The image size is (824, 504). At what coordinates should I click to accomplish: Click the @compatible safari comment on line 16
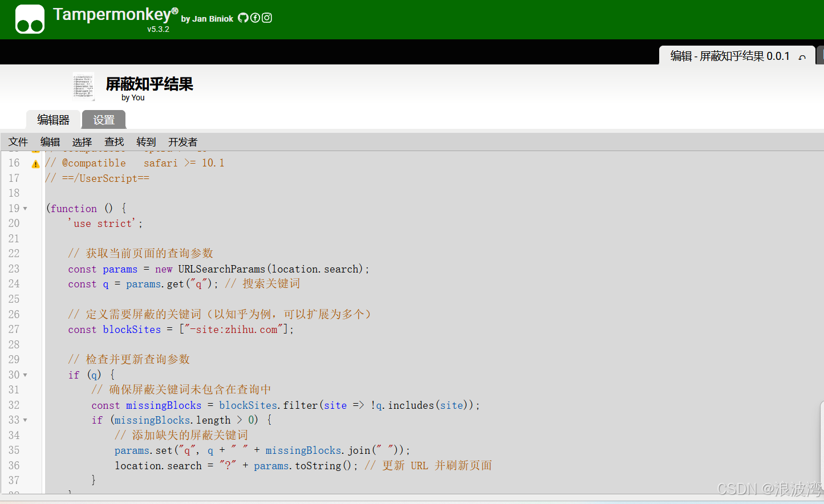135,163
